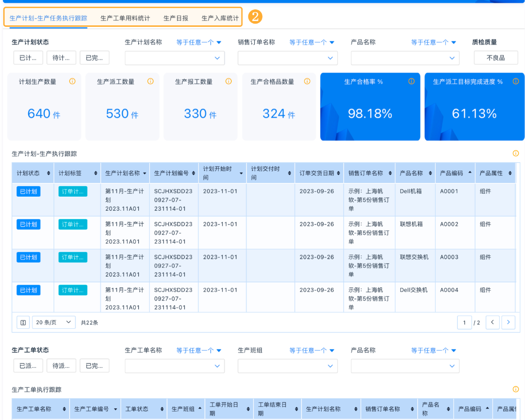The image size is (525, 420).
Task: Click the info icon on 生产合格率 % card
Action: [412, 81]
